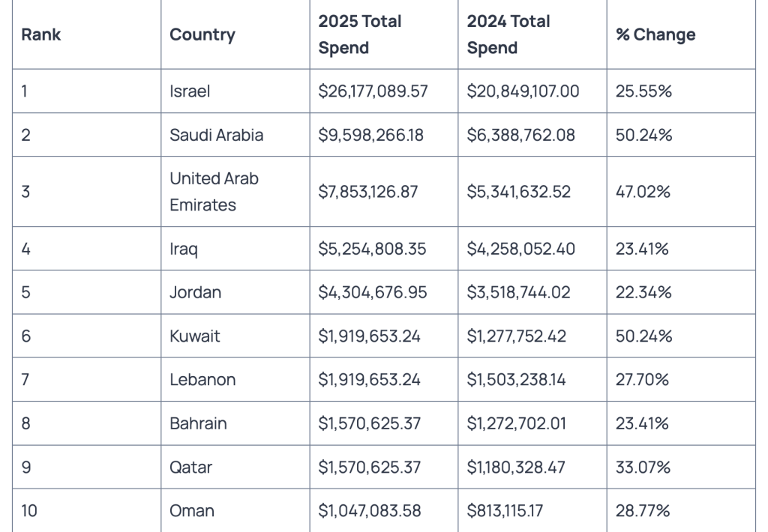This screenshot has height=532, width=768.
Task: Click the 2025 Total Spend header
Action: tap(360, 34)
